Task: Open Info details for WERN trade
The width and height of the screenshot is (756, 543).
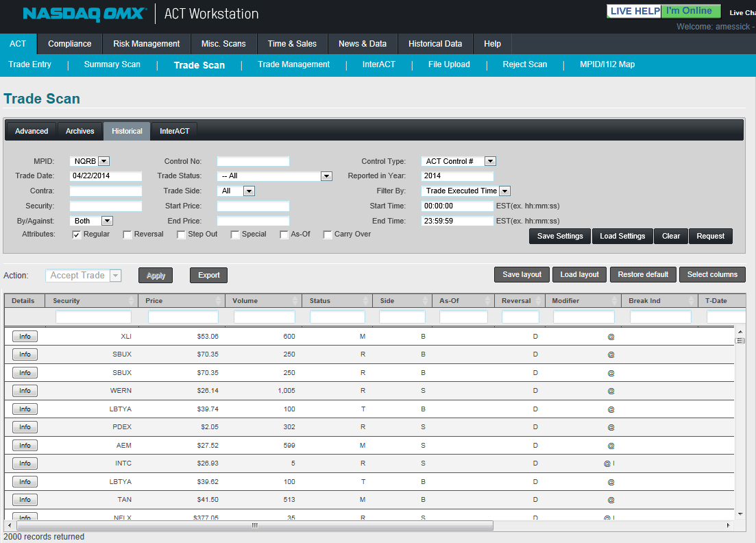Action: click(25, 391)
